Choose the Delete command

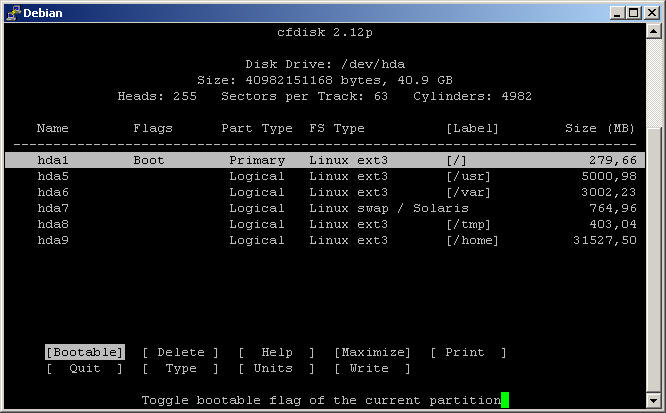pos(180,352)
